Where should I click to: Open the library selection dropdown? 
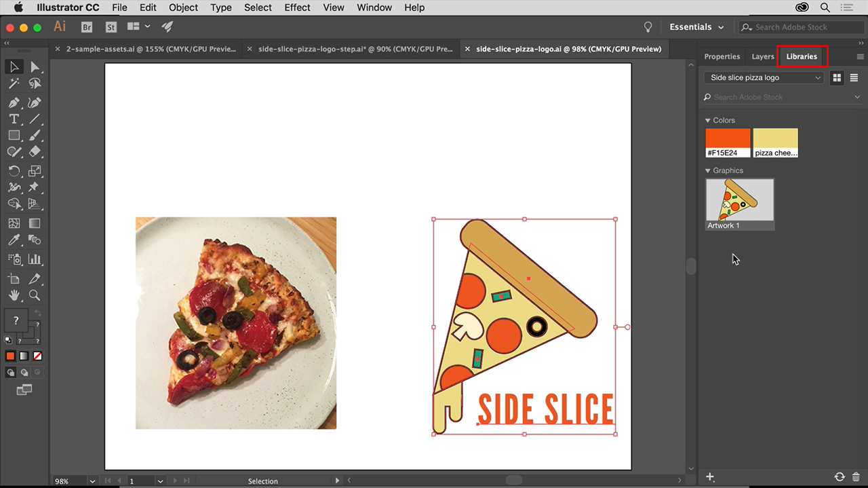pos(764,77)
